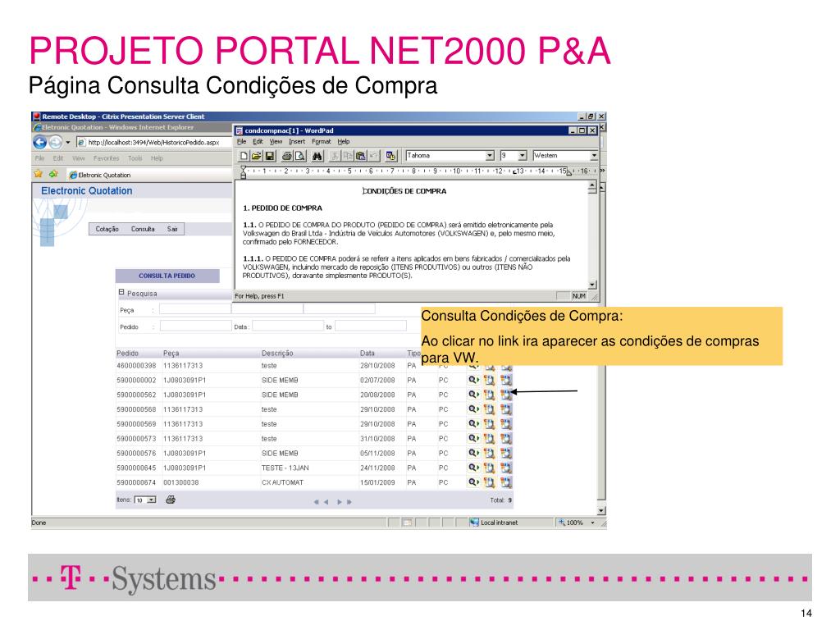Click the Sair button
The width and height of the screenshot is (840, 630).
coord(172,230)
